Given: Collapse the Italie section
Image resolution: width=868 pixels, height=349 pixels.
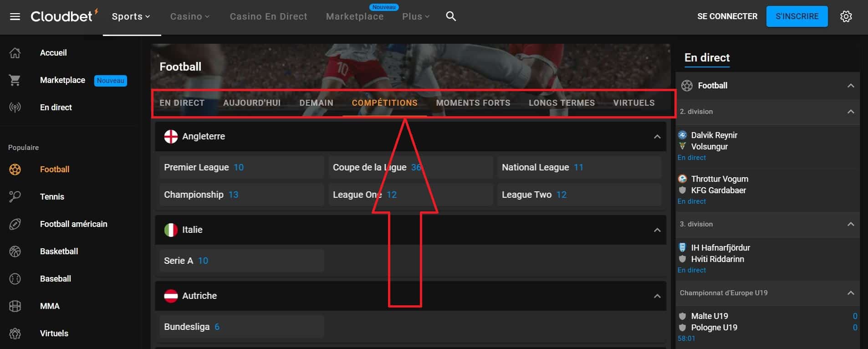Looking at the screenshot, I should click(x=657, y=230).
